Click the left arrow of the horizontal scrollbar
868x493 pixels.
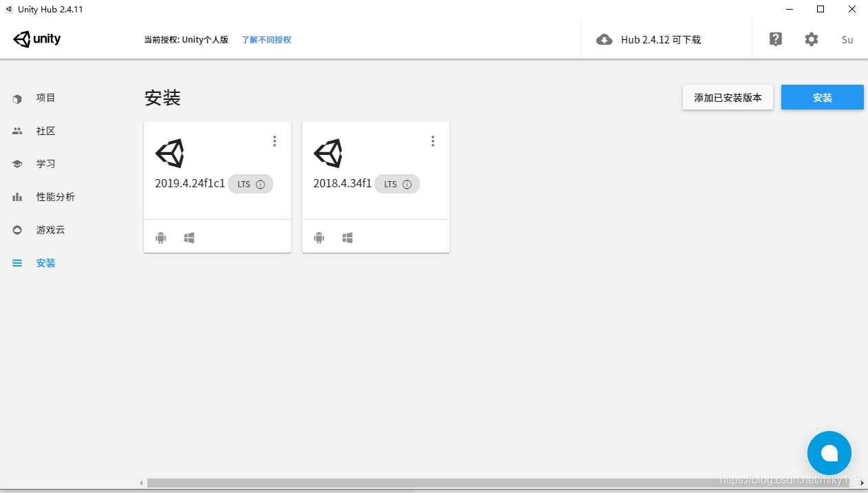tap(142, 483)
